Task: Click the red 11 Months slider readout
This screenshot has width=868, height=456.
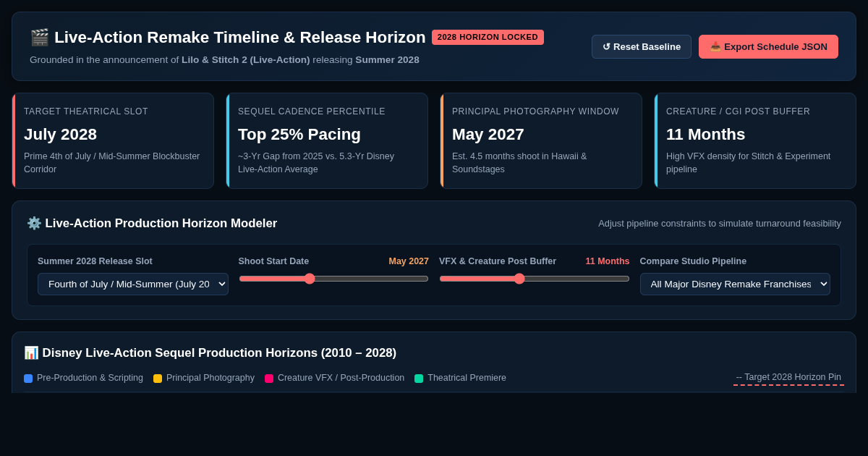Action: coord(608,261)
